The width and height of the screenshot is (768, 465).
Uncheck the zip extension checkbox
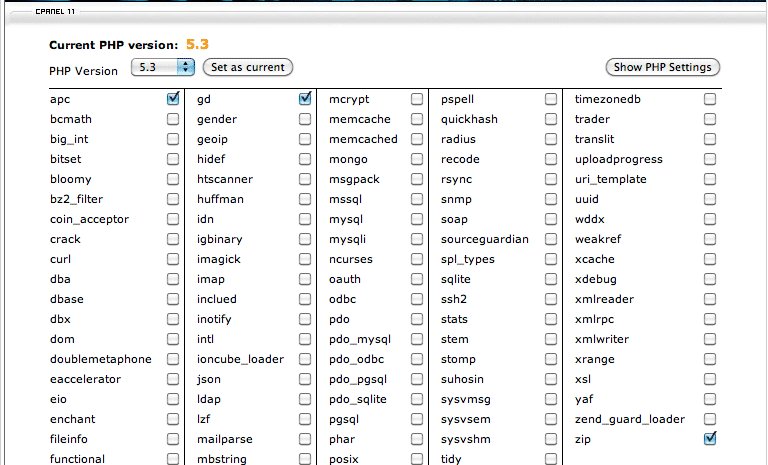coord(710,439)
